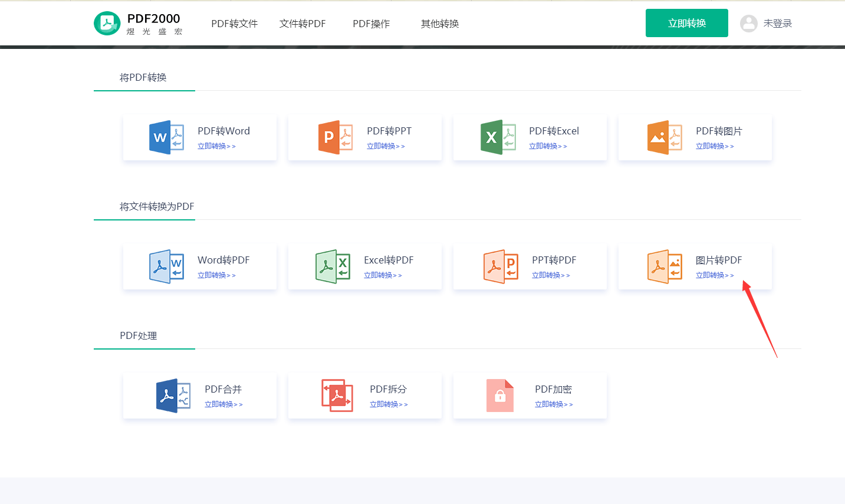Click 立即转换 link under PDF加密
This screenshot has width=845, height=504.
coord(554,404)
